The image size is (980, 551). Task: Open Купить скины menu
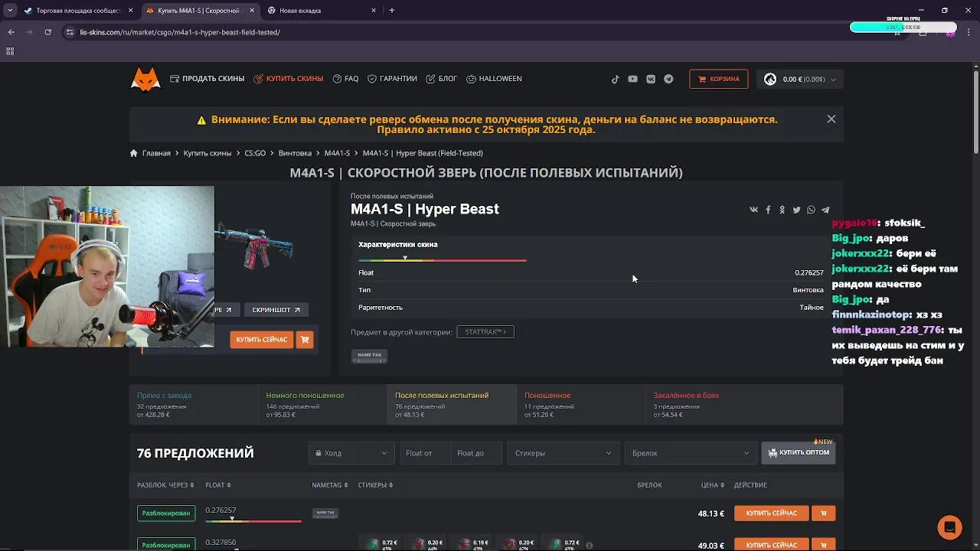pos(289,79)
